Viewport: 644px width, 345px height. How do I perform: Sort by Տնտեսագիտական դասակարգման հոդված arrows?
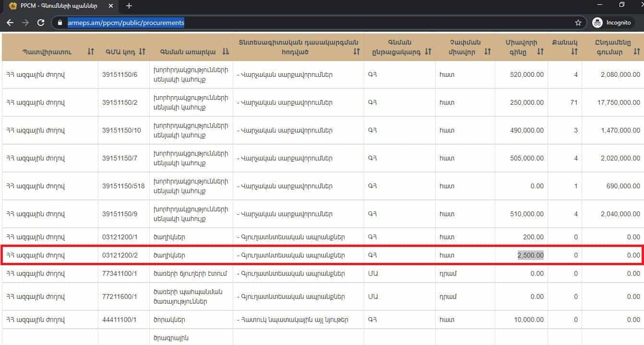point(356,51)
